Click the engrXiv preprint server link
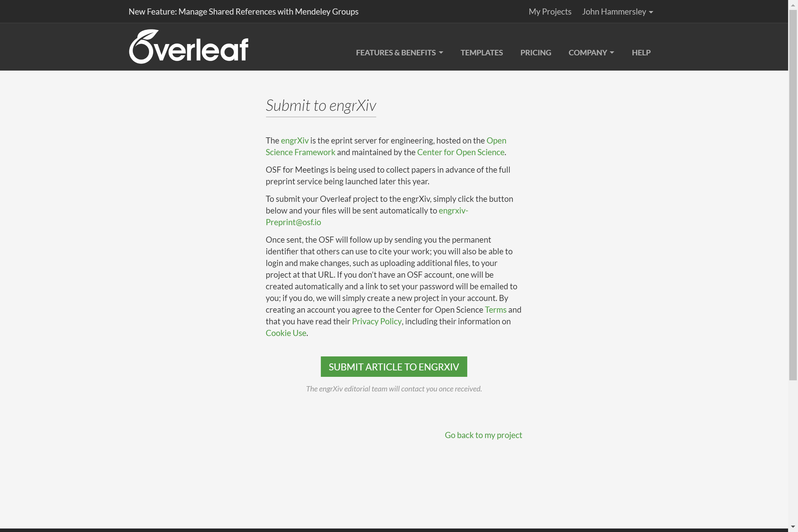Viewport: 798px width, 532px height. (295, 140)
